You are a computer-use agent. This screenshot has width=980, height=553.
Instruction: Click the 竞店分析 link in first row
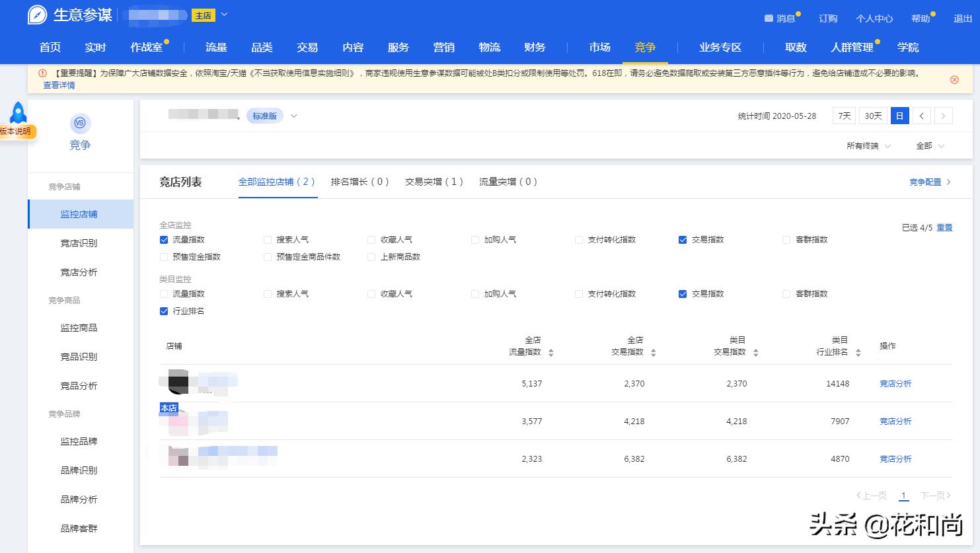pos(895,383)
